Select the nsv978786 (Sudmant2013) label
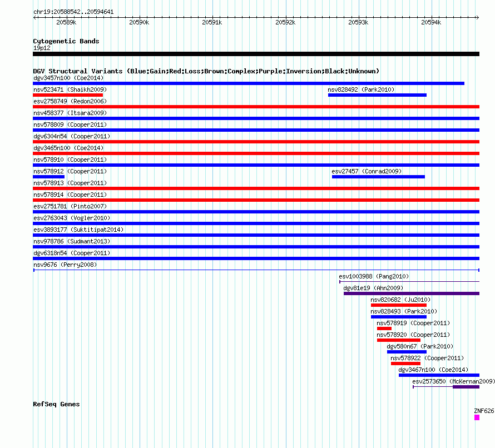Image resolution: width=495 pixels, height=448 pixels. [x=72, y=241]
